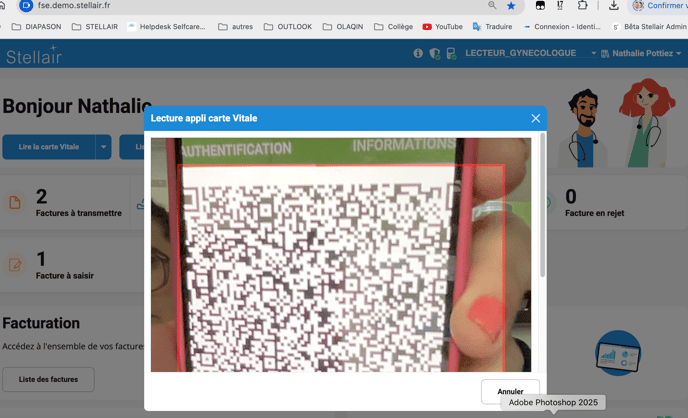Click the dialog vertical scrollbar
Viewport: 688px width, 418px height.
click(x=542, y=210)
